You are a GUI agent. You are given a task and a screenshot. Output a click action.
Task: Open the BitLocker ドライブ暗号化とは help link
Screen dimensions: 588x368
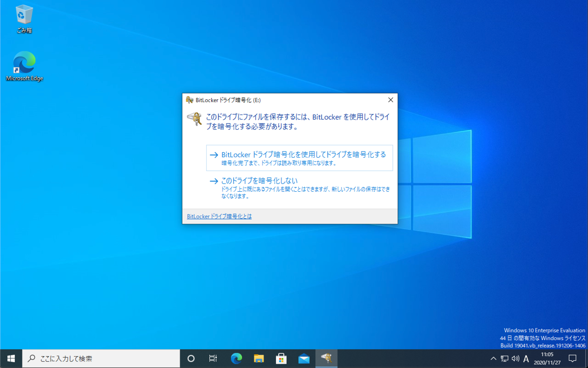click(x=219, y=217)
